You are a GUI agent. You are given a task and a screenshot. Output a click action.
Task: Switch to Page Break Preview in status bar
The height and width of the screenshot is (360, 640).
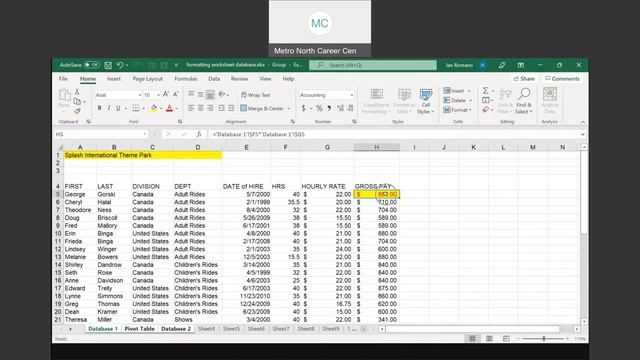pos(506,338)
